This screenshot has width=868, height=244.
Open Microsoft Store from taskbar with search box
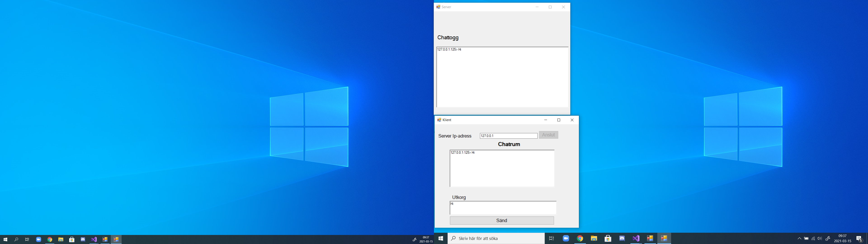pos(608,238)
